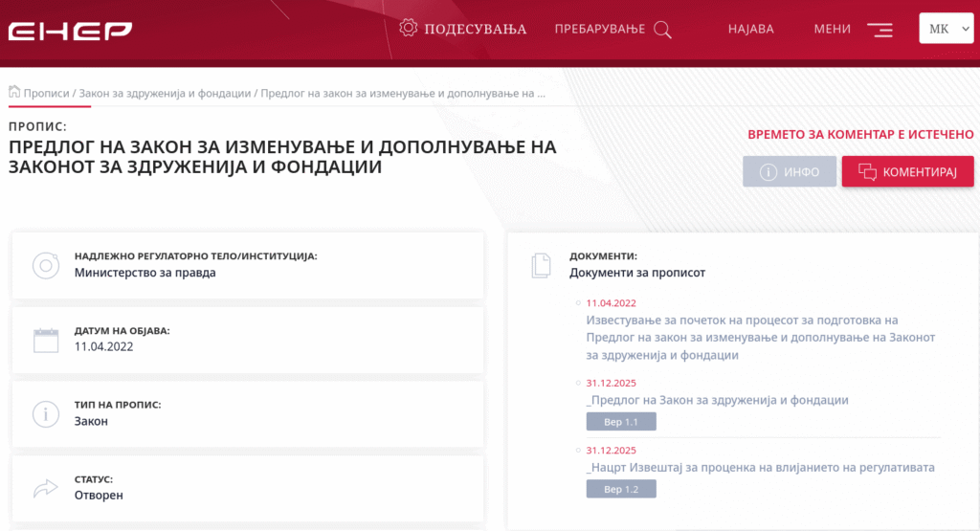Open settings via the gear icon

tap(408, 28)
